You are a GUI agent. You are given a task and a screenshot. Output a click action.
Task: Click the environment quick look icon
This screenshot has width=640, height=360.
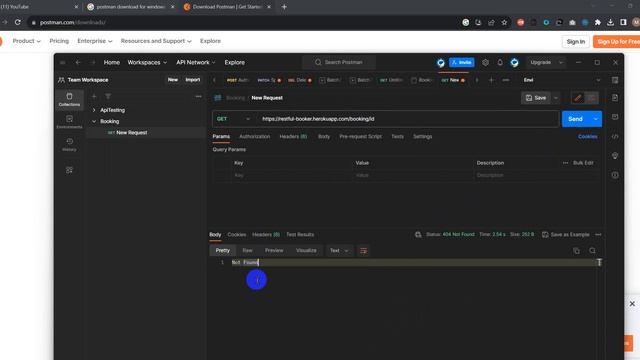615,80
